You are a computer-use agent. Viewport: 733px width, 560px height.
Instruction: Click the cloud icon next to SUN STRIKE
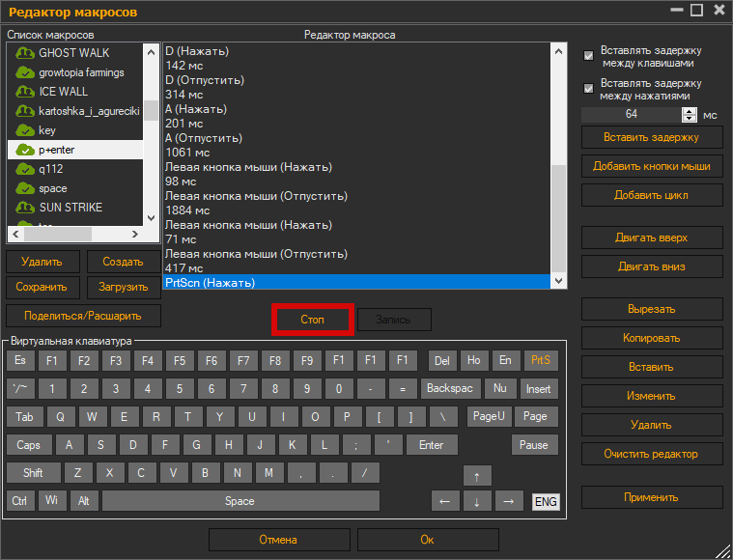pos(25,208)
